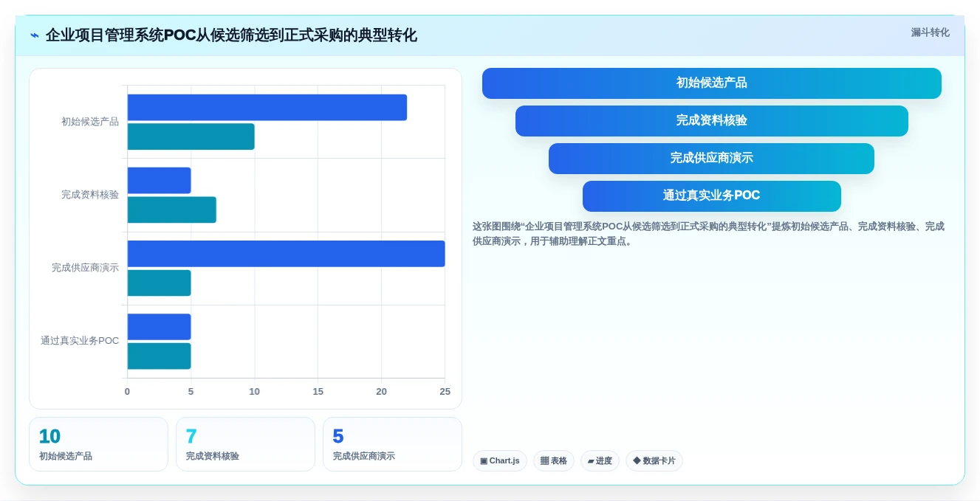Click the lightning icon beside the title
This screenshot has height=501, width=980.
click(34, 35)
